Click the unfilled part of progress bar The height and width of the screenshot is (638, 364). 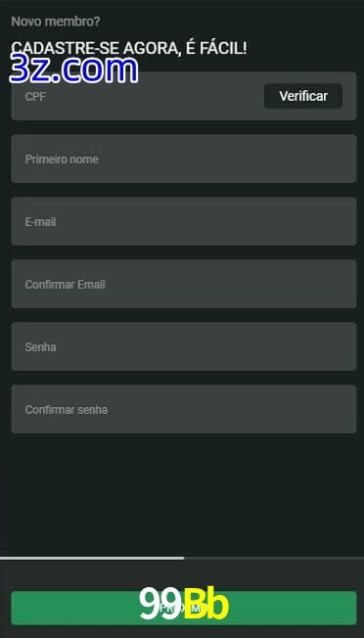click(x=274, y=558)
